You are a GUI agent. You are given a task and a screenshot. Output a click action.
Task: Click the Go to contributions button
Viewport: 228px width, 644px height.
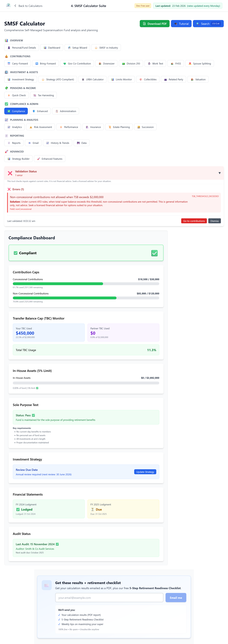click(x=194, y=221)
